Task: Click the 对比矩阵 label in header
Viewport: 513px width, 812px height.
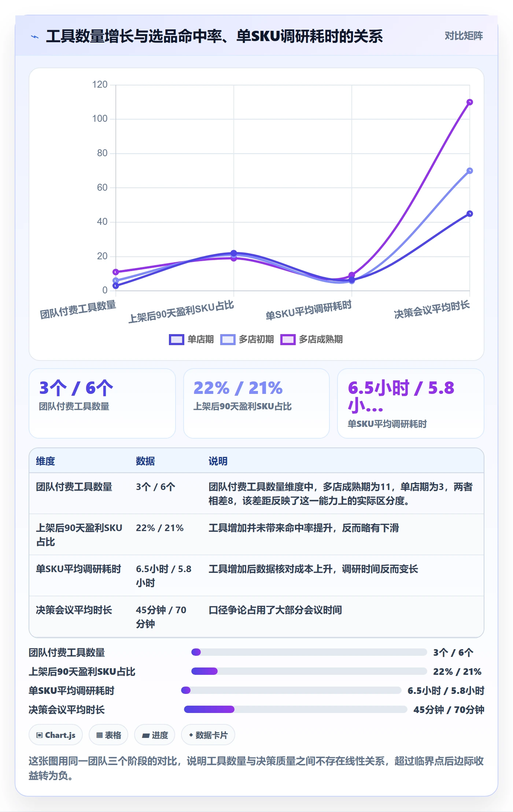Action: point(464,36)
